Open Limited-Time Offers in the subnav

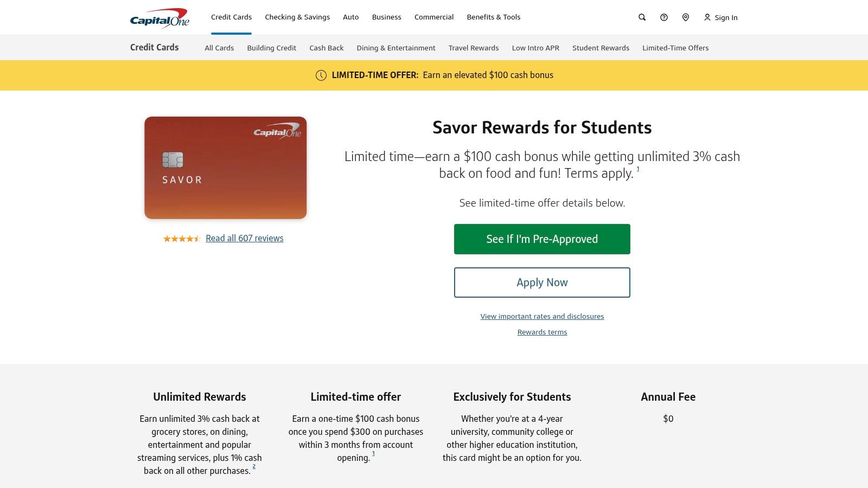click(675, 48)
